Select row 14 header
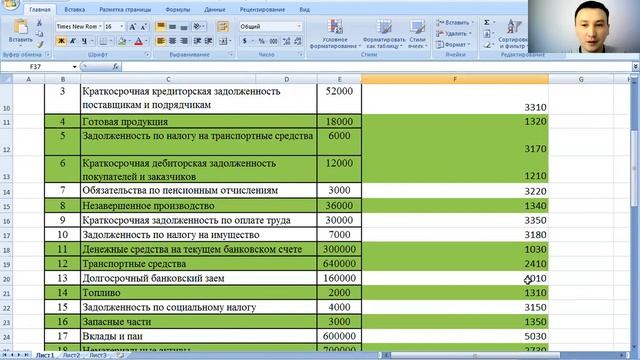 pos(6,191)
